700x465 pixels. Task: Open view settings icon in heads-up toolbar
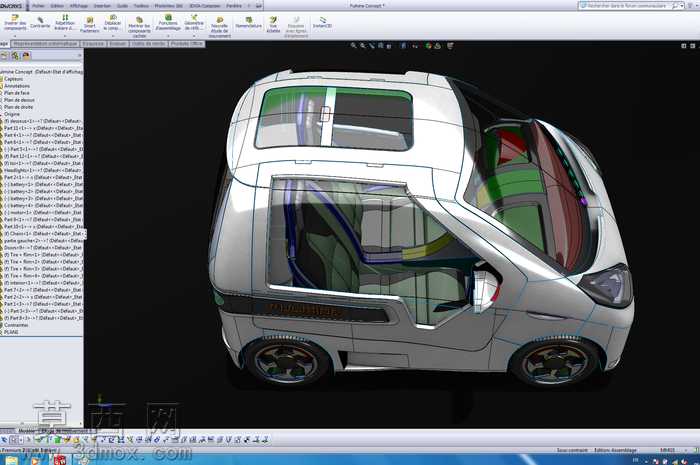click(x=450, y=46)
